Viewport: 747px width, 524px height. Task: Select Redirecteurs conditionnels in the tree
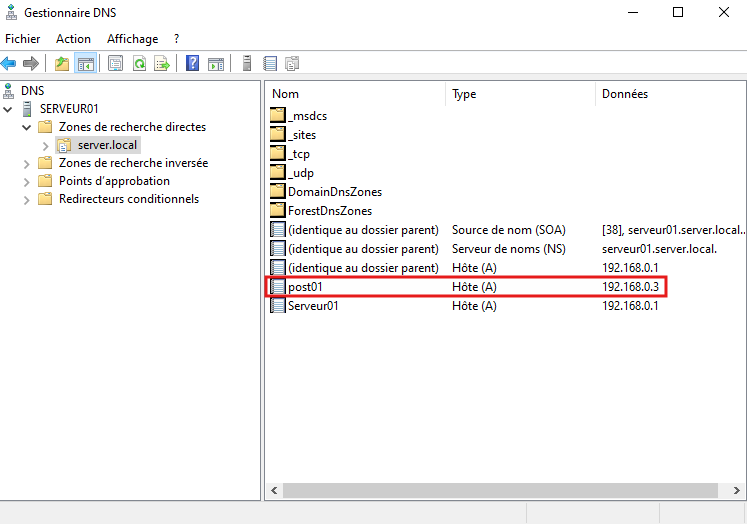click(x=128, y=199)
